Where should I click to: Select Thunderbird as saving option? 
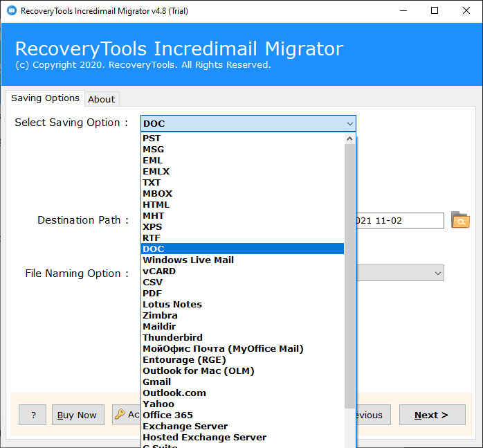click(242, 338)
